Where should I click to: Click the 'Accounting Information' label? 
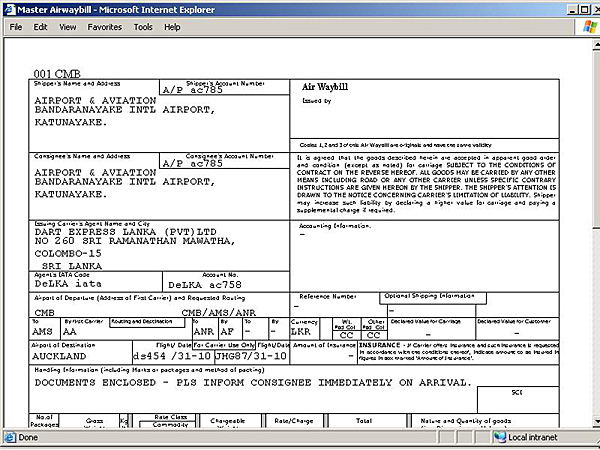pyautogui.click(x=335, y=226)
